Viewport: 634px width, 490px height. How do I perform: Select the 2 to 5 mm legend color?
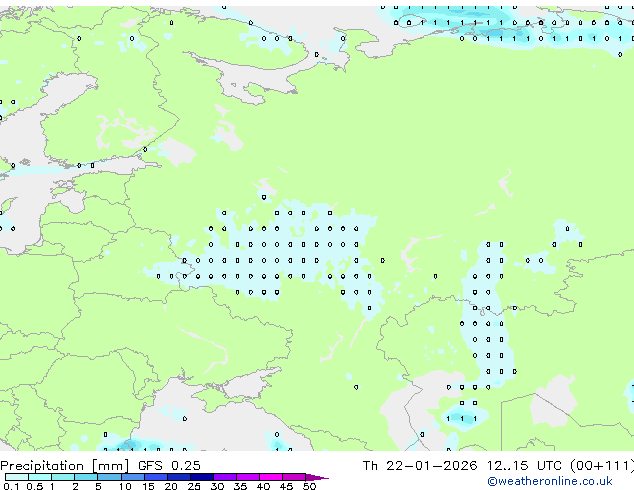click(86, 477)
